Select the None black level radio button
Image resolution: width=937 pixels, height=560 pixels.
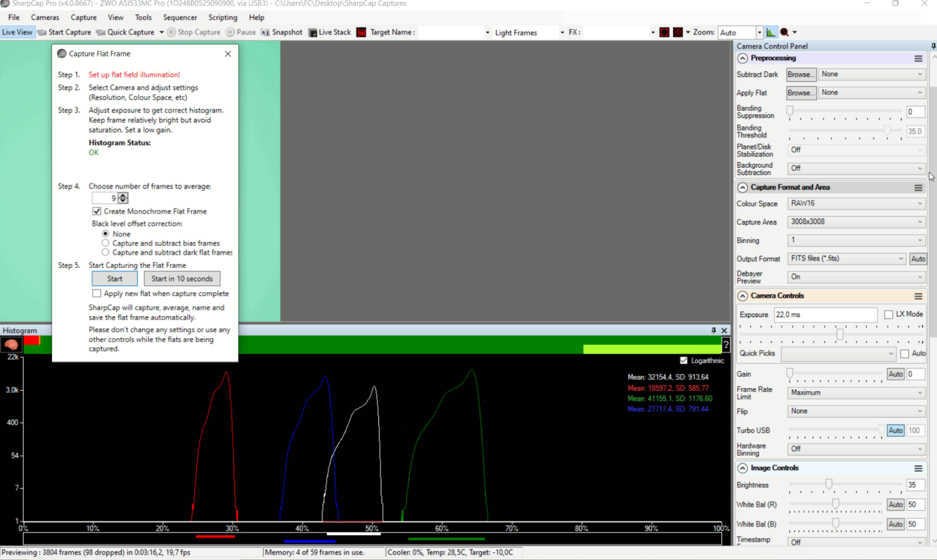pyautogui.click(x=106, y=234)
